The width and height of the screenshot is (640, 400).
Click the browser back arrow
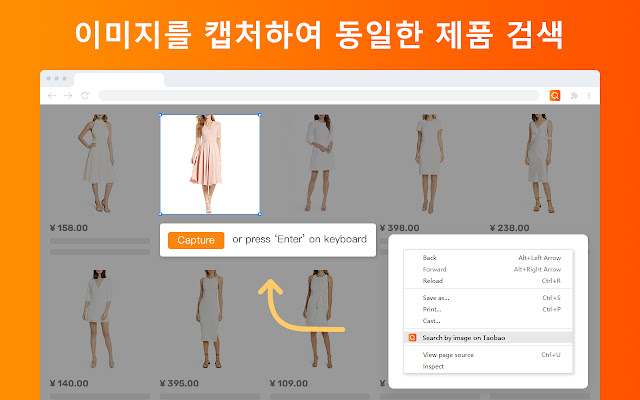point(52,96)
